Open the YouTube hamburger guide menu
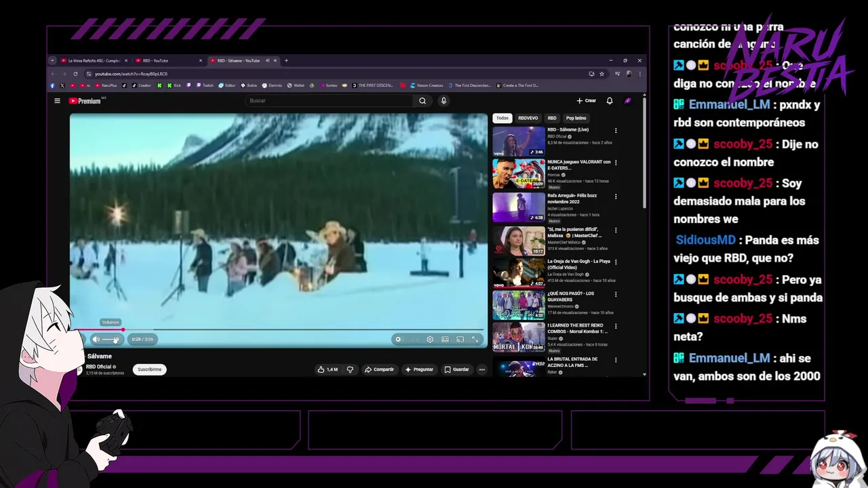Viewport: 868px width, 488px height. tap(57, 101)
